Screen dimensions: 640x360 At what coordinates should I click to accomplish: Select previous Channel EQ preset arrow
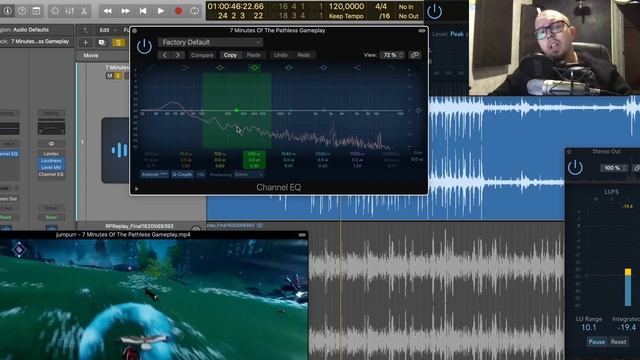tap(164, 55)
